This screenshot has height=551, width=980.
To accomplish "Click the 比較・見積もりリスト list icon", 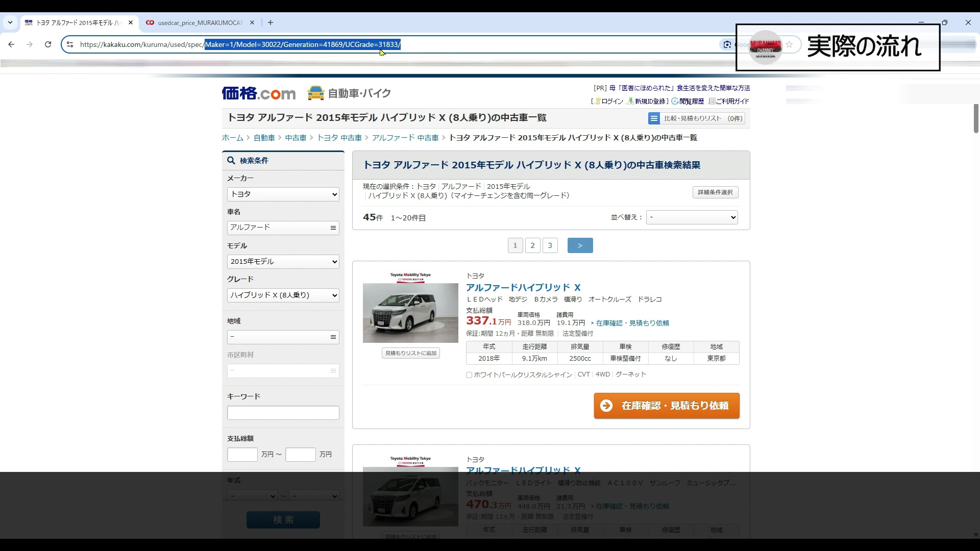I will point(654,118).
